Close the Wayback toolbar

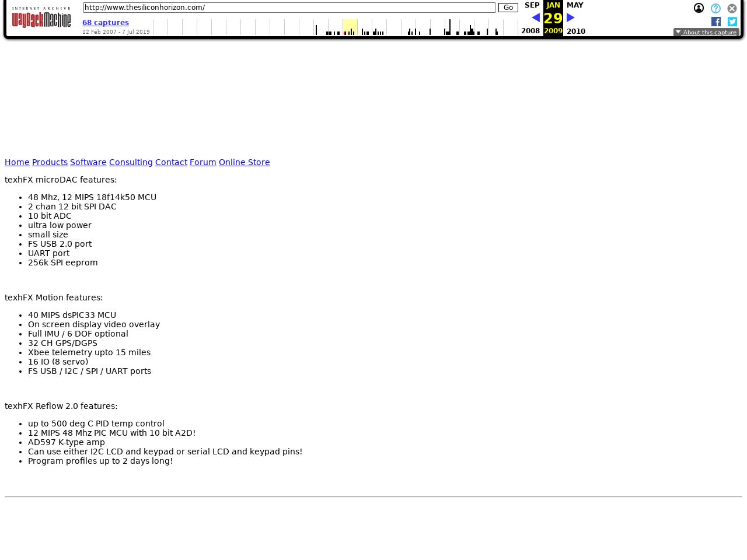click(x=732, y=8)
